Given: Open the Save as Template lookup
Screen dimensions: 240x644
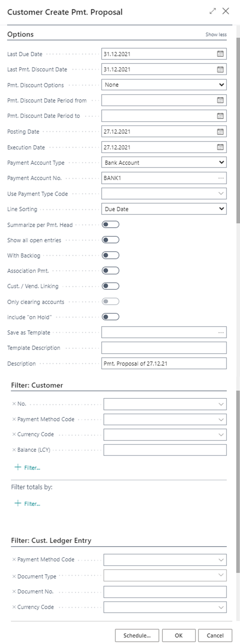Looking at the screenshot, I should (221, 332).
